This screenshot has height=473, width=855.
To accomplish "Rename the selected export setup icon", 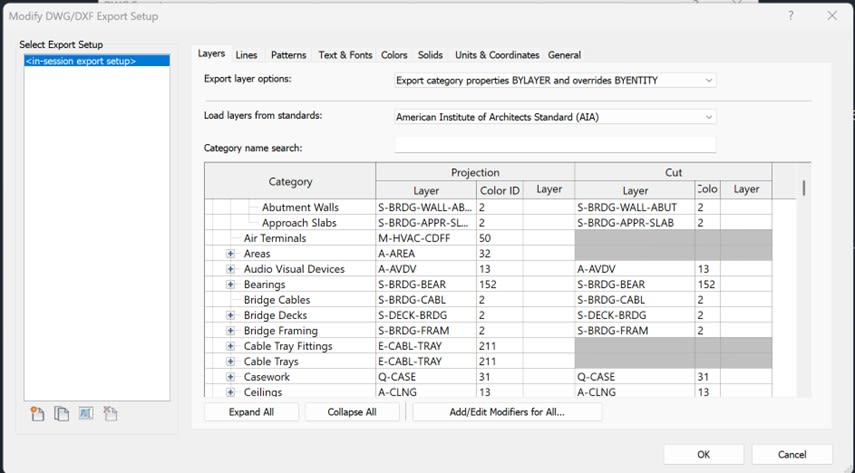I will (x=86, y=414).
